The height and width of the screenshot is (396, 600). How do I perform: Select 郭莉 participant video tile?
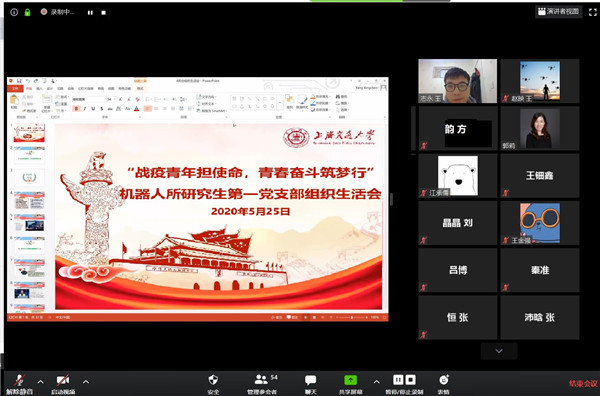click(540, 129)
